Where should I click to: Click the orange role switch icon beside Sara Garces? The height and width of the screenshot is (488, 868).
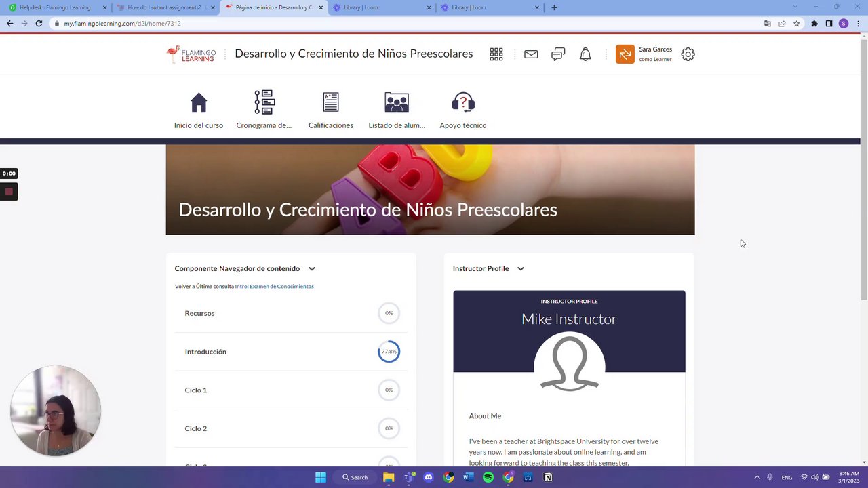625,54
